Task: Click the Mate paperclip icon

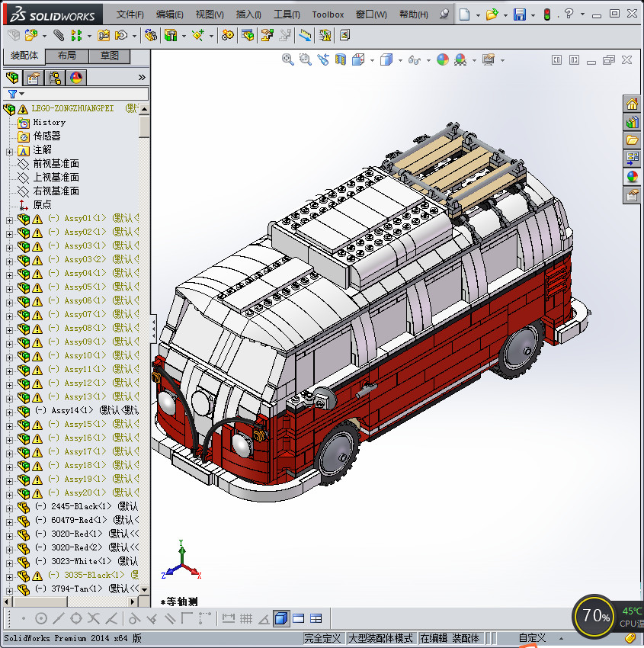Action: tap(59, 36)
